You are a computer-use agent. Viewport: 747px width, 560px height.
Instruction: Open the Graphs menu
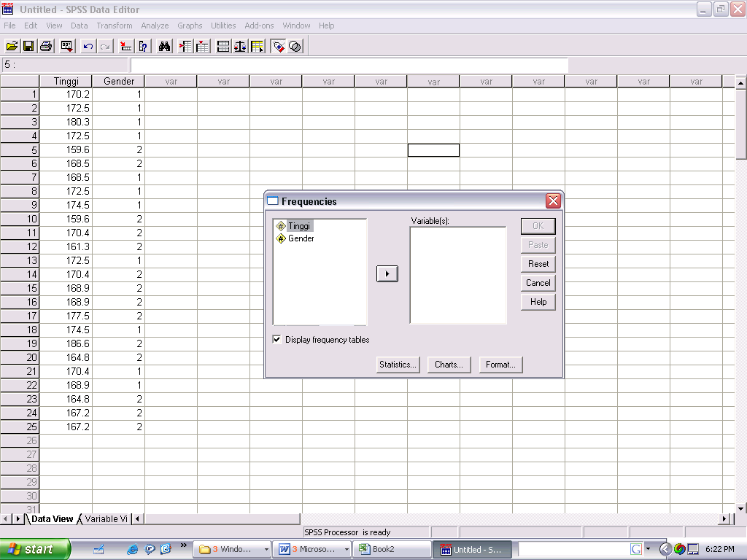(190, 26)
